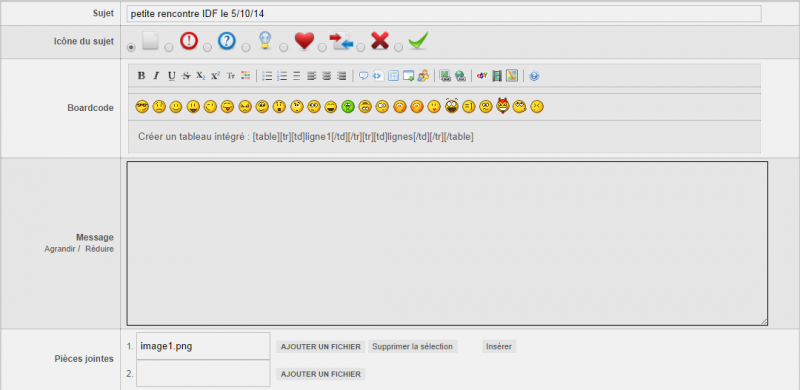
Task: Insert the green sick smiley
Action: click(x=348, y=107)
